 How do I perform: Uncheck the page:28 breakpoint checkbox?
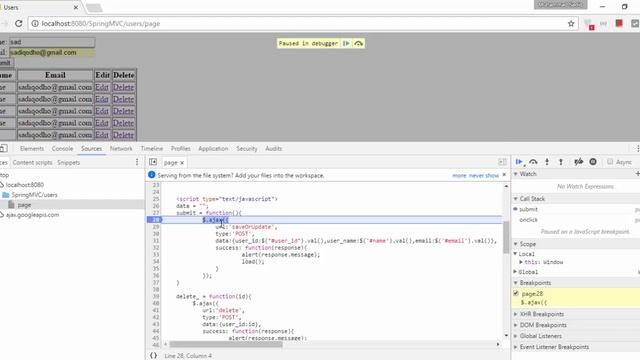[516, 293]
